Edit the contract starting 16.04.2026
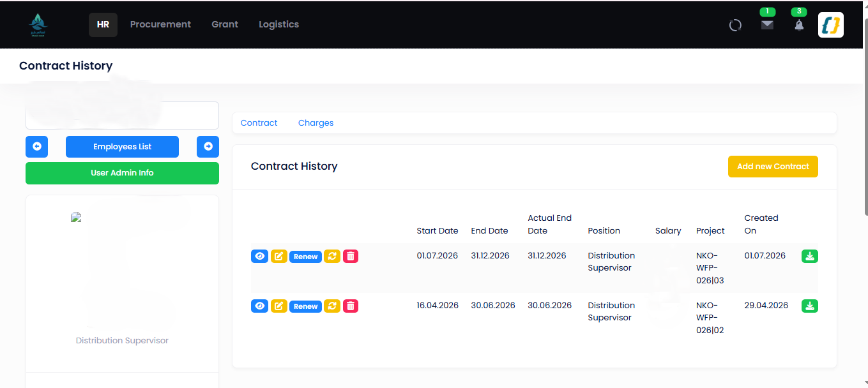 [279, 306]
